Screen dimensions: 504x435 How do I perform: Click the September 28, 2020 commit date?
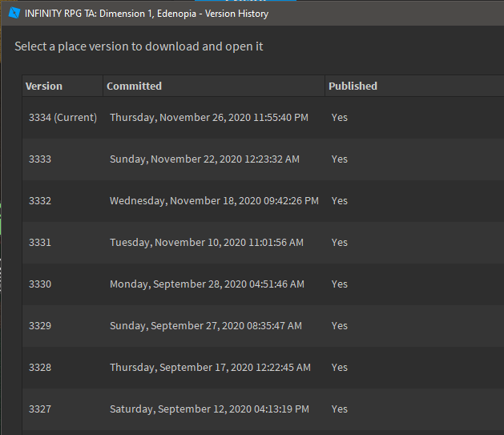[x=207, y=284]
